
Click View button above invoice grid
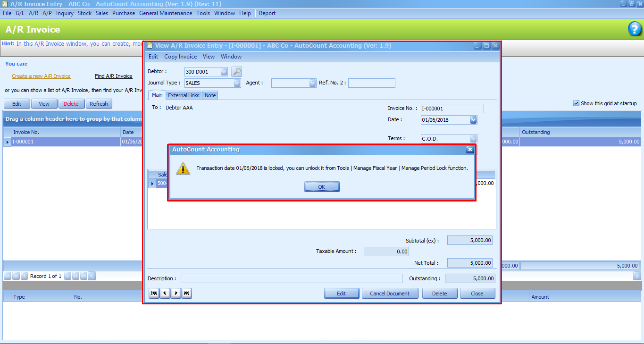coord(44,104)
